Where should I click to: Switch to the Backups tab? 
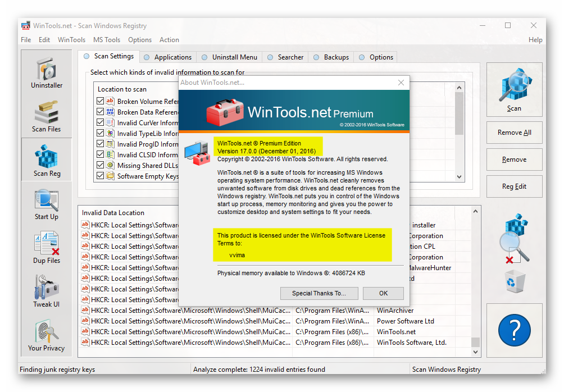coord(331,57)
